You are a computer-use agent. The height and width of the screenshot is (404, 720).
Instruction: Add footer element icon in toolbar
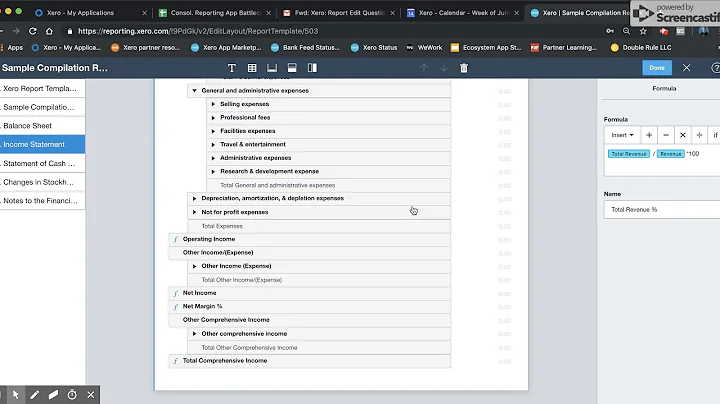(272, 68)
